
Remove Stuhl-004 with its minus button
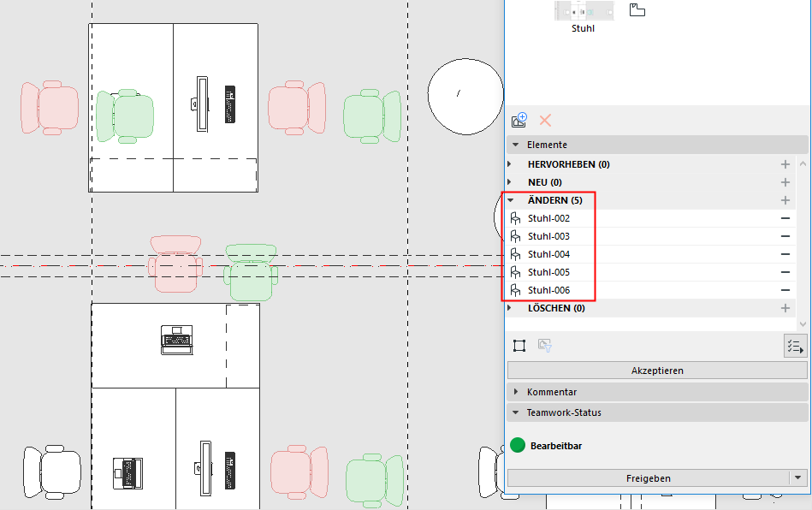[x=785, y=254]
